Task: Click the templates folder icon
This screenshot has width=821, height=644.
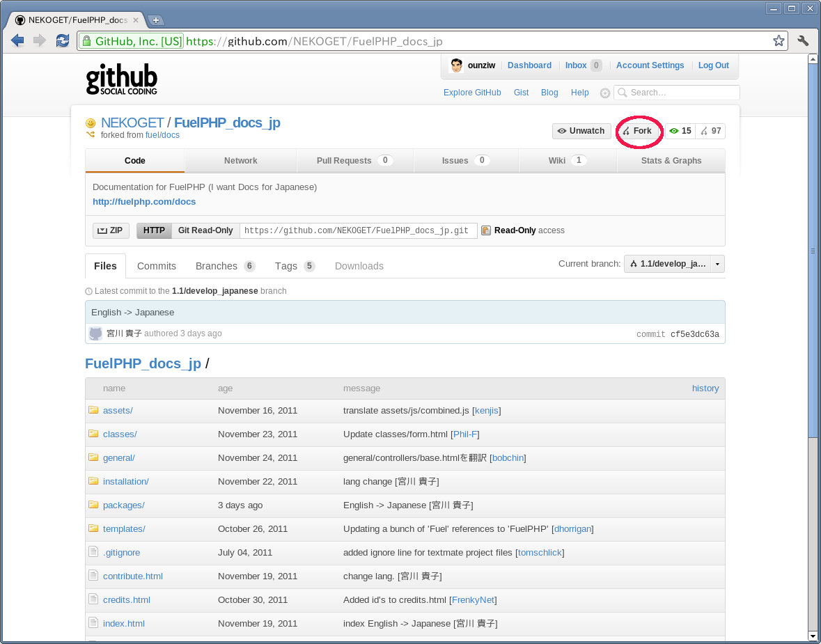Action: (x=93, y=528)
